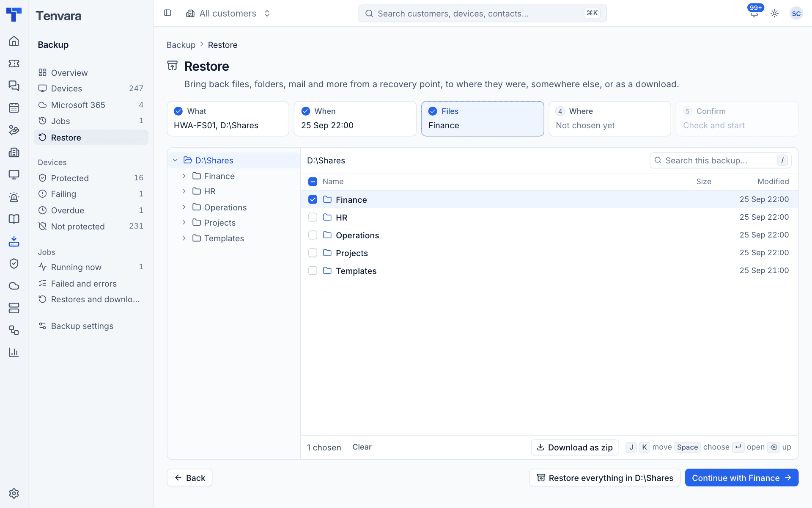Go to the Where step card
This screenshot has width=812, height=508.
(610, 119)
